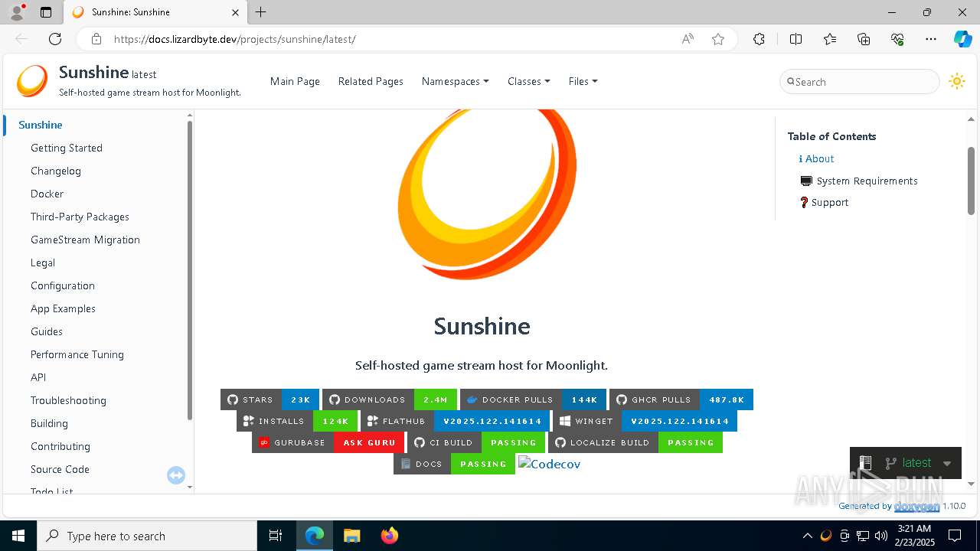Click the Flathub version badge
This screenshot has height=551, width=980.
click(x=455, y=421)
